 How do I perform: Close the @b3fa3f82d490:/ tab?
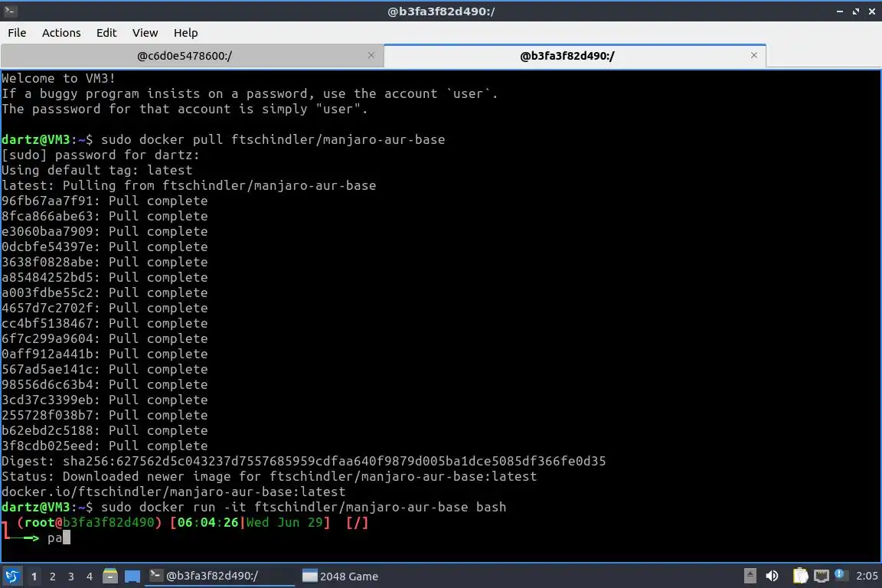(x=753, y=55)
